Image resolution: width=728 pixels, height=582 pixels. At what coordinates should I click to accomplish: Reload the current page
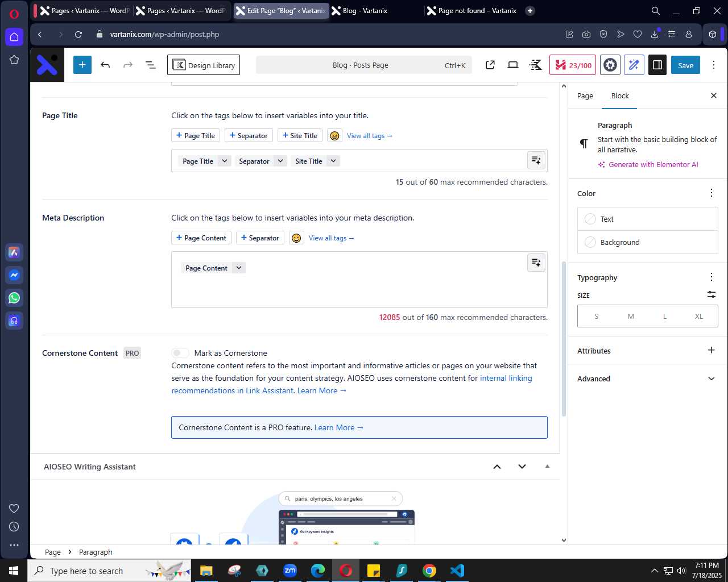coord(78,34)
